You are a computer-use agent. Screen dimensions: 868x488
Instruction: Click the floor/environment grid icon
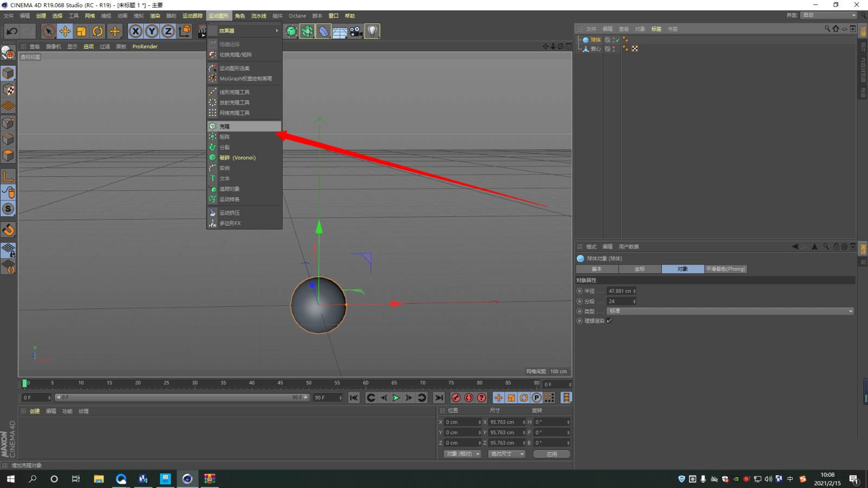click(x=340, y=31)
